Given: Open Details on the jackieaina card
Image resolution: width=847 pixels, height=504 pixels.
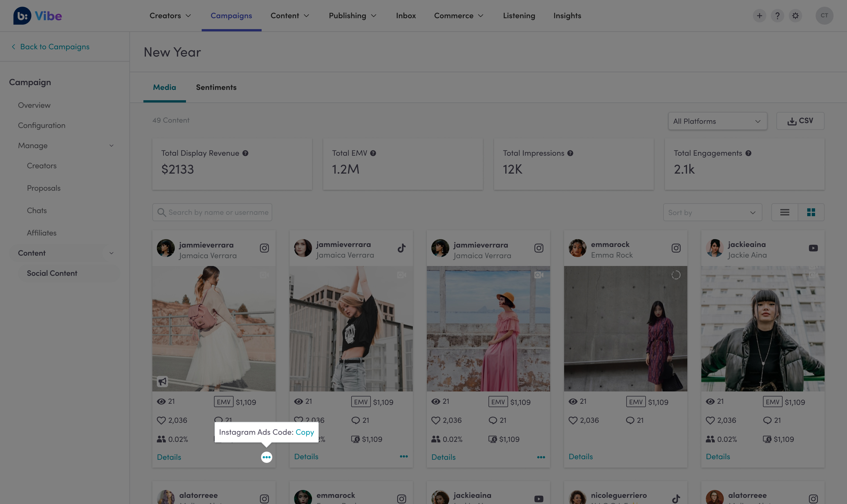Looking at the screenshot, I should (x=718, y=456).
